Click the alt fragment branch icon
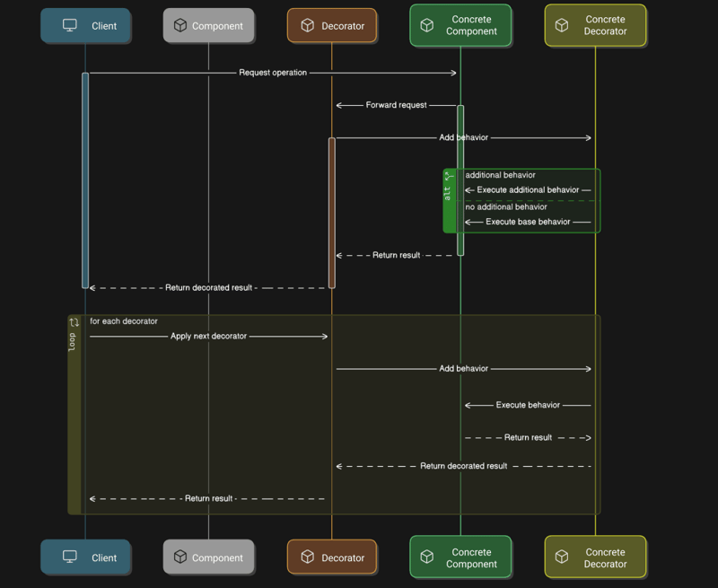 (x=449, y=176)
